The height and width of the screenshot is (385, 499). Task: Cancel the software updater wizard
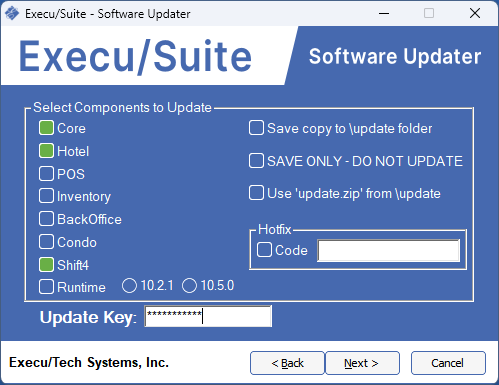tap(448, 363)
